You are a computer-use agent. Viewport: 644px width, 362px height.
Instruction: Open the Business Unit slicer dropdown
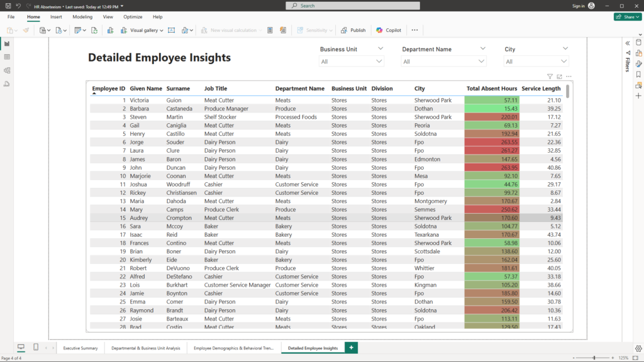tap(379, 62)
